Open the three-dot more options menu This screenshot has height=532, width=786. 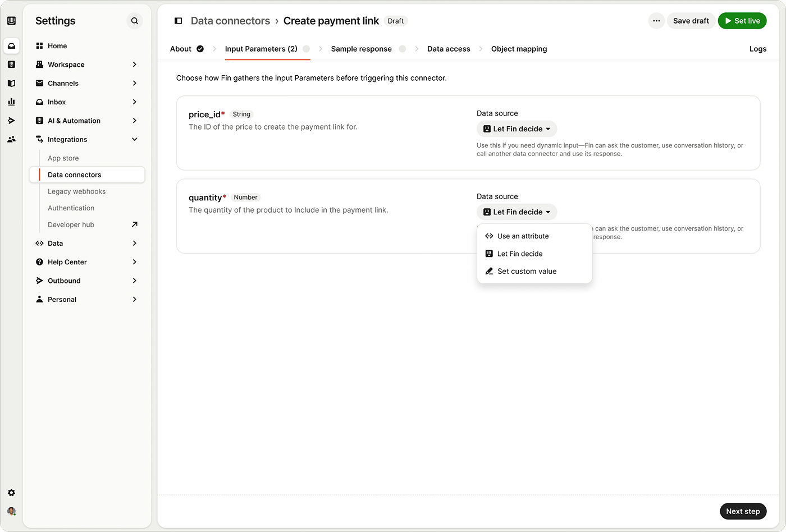656,21
